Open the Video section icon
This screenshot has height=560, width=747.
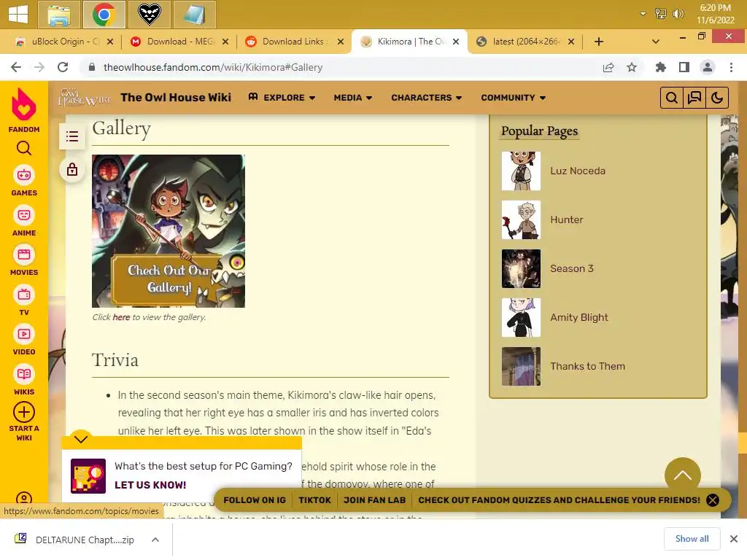point(24,334)
